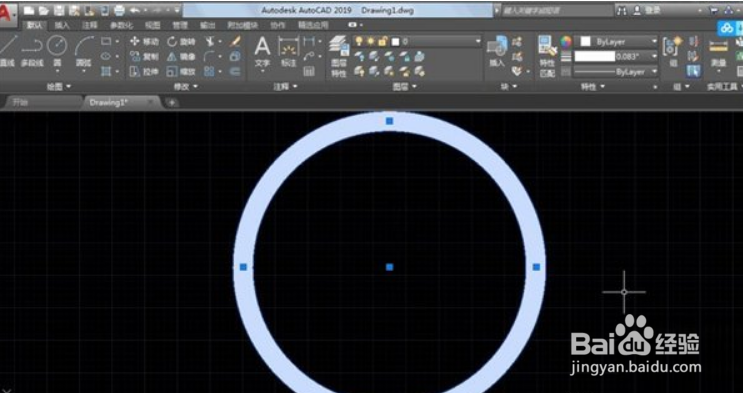Screen dimensions: 743x393
Task: Open the linetype ByLayer dropdown
Action: pyautogui.click(x=616, y=72)
